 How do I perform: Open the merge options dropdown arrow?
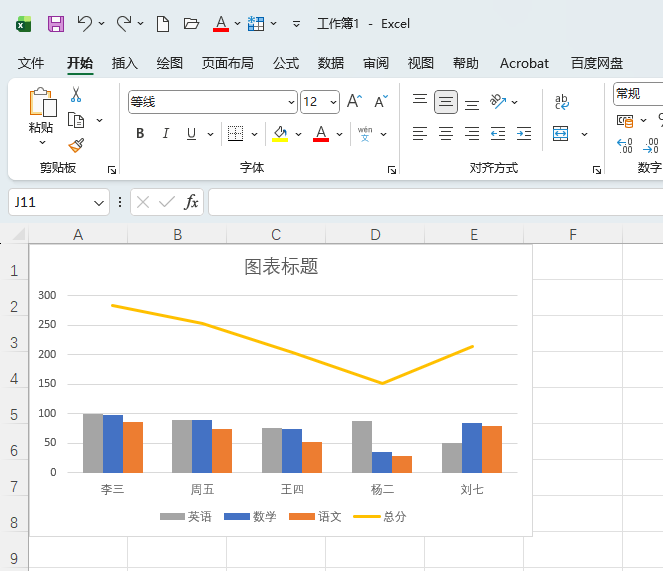[x=584, y=135]
